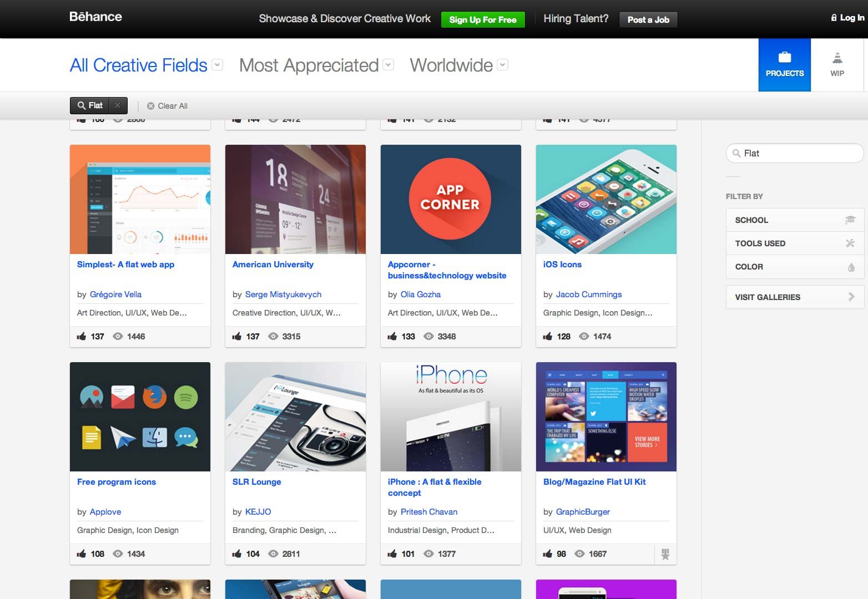Visit author Serge Mistyukevych's profile
868x599 pixels.
[283, 295]
